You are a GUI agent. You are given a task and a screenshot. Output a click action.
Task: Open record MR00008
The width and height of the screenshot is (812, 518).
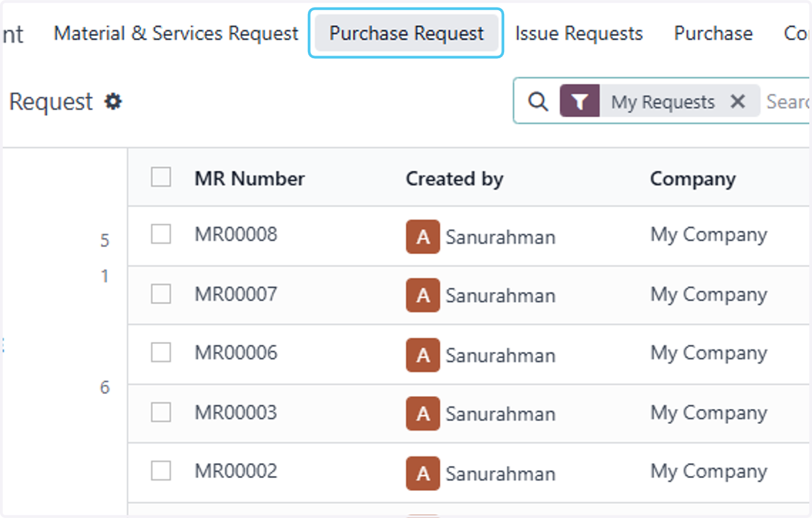[236, 235]
